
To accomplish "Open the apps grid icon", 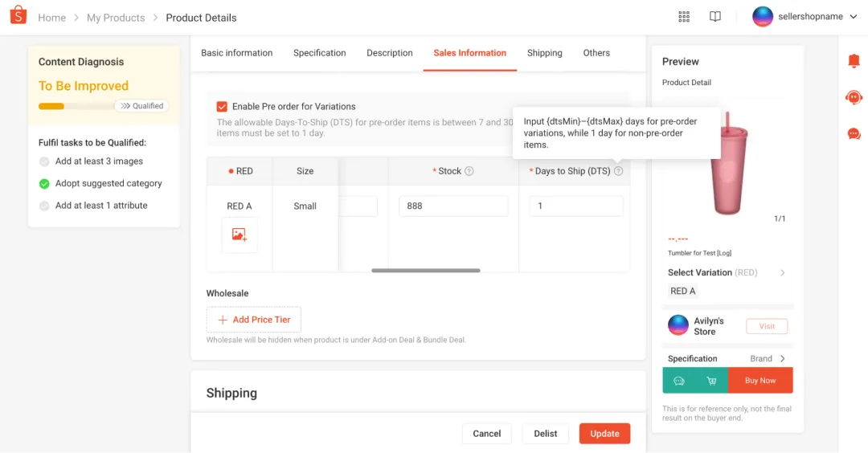I will coord(684,17).
